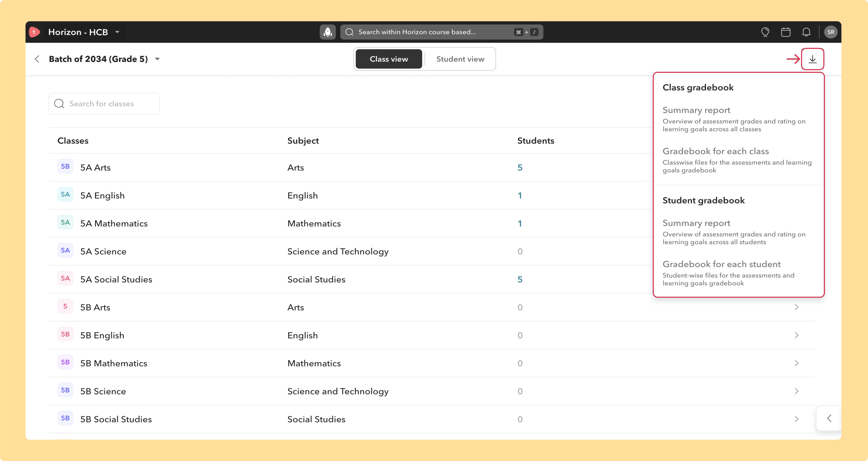
Task: Click Science and Technology subject for 5A Science
Action: click(338, 252)
